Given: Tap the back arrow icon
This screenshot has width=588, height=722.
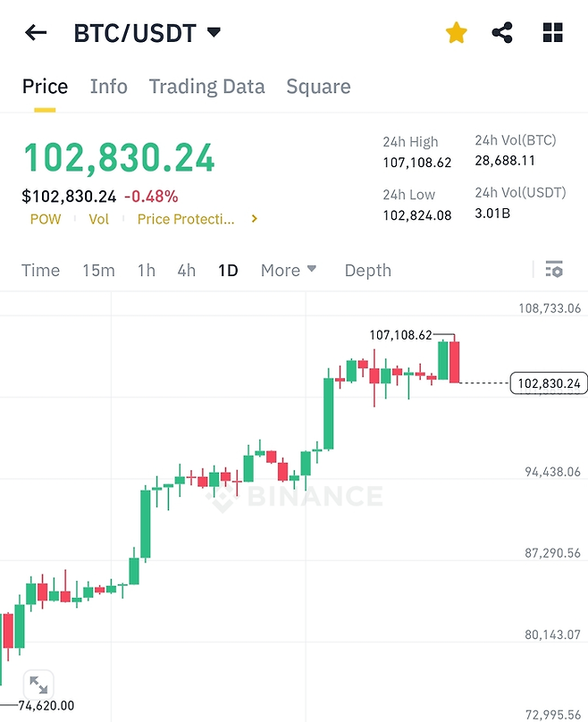Looking at the screenshot, I should [x=36, y=34].
